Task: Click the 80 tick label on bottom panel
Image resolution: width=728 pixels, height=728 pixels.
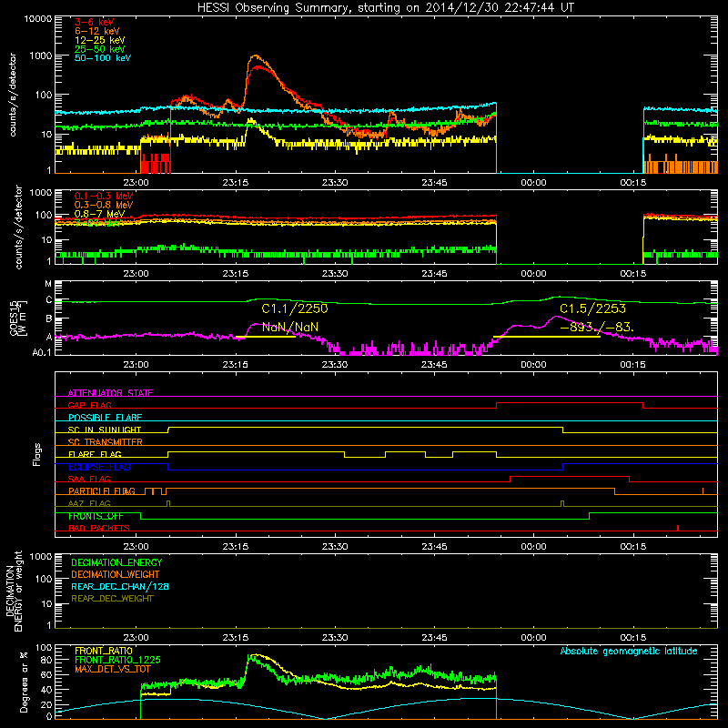Action: click(46, 660)
